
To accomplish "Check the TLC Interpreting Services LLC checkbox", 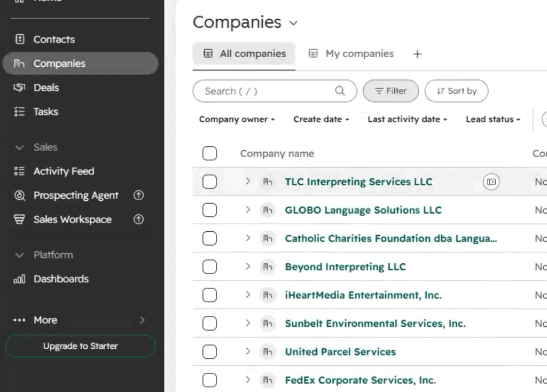I will click(x=209, y=182).
